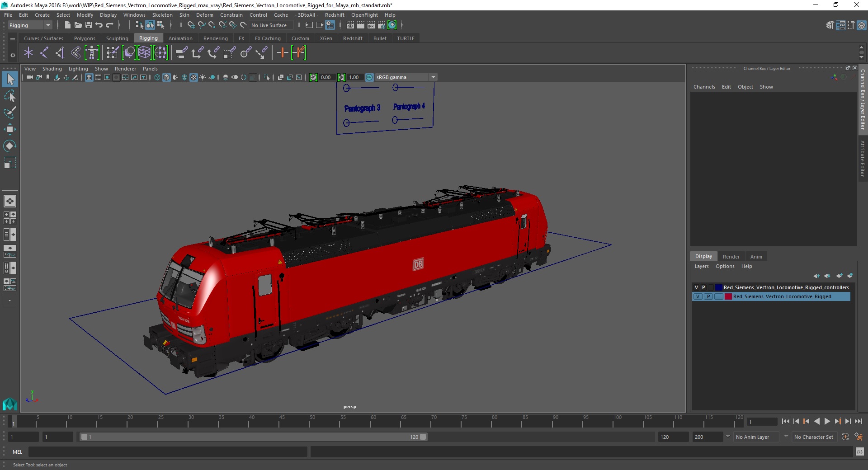Toggle playback P of Locomotive_Rigged layer
This screenshot has height=470, width=868.
tap(708, 296)
